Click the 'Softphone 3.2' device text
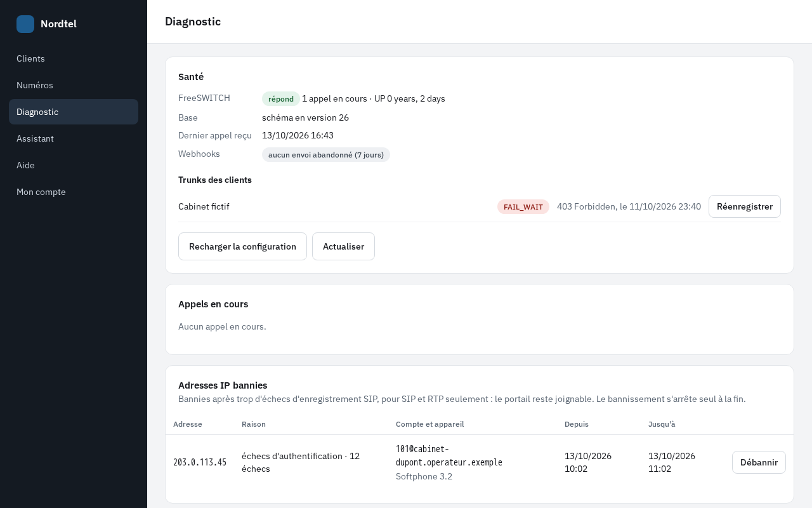 [x=424, y=476]
